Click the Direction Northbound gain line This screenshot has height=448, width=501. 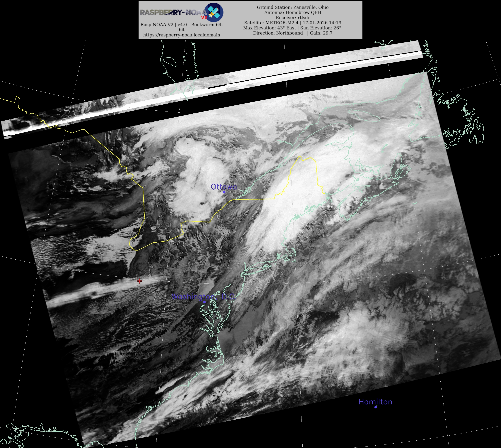(x=293, y=33)
